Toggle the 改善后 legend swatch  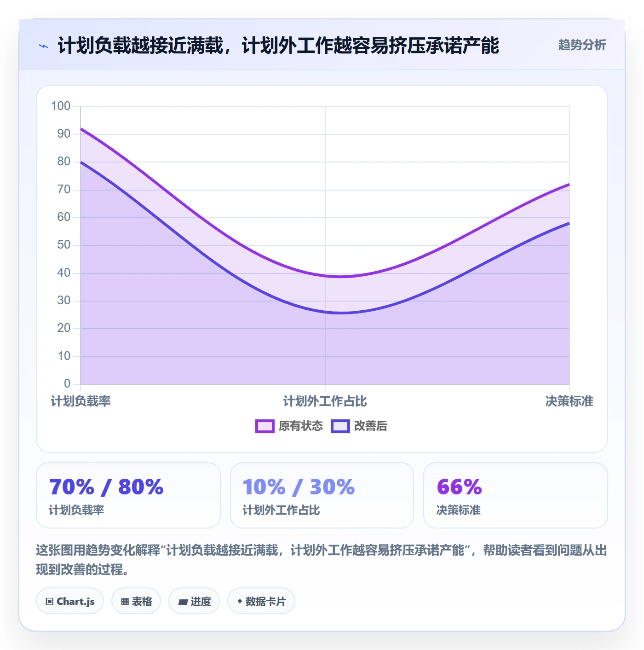[x=340, y=426]
